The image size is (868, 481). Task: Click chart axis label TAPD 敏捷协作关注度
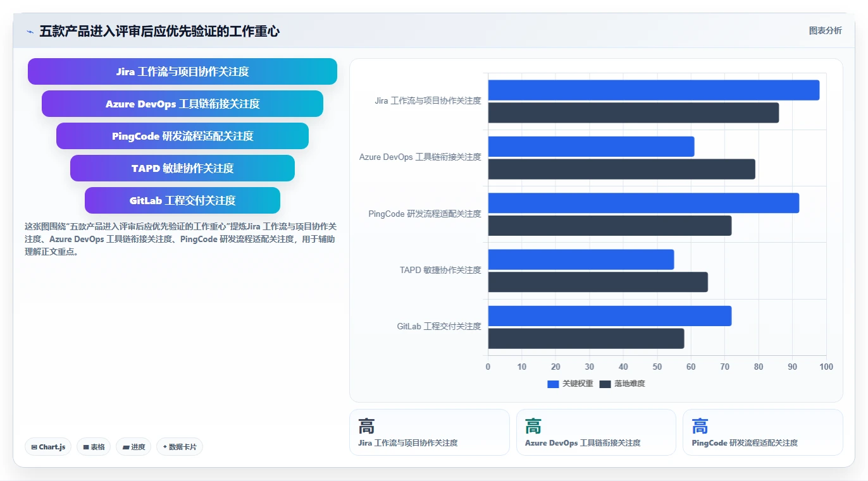click(440, 270)
